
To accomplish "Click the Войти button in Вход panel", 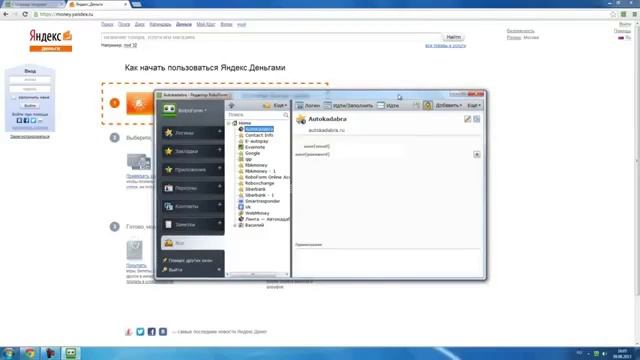I will click(x=30, y=106).
